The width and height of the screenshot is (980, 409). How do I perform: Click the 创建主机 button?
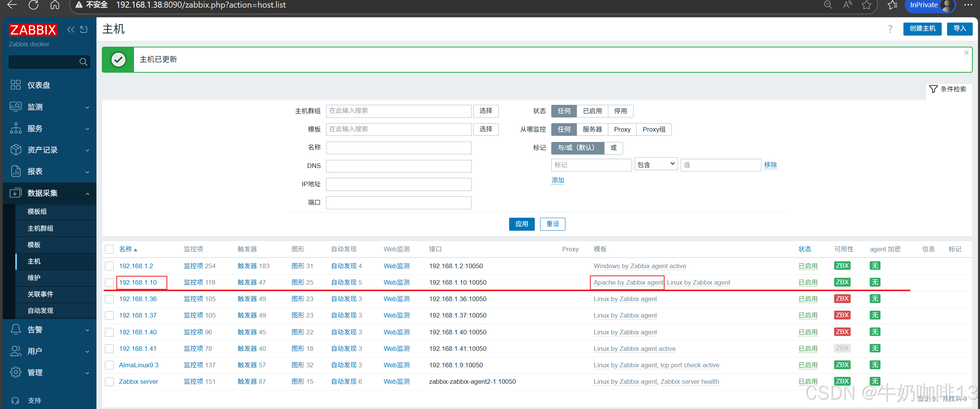(x=922, y=29)
